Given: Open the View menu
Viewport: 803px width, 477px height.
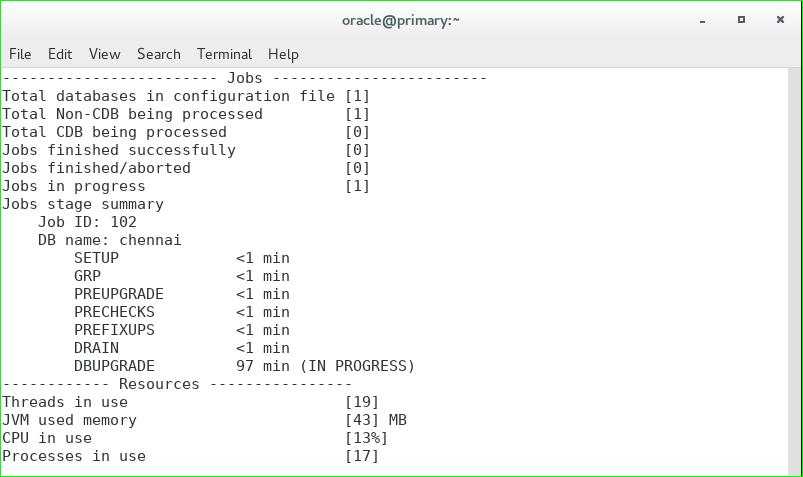Looking at the screenshot, I should (x=104, y=54).
